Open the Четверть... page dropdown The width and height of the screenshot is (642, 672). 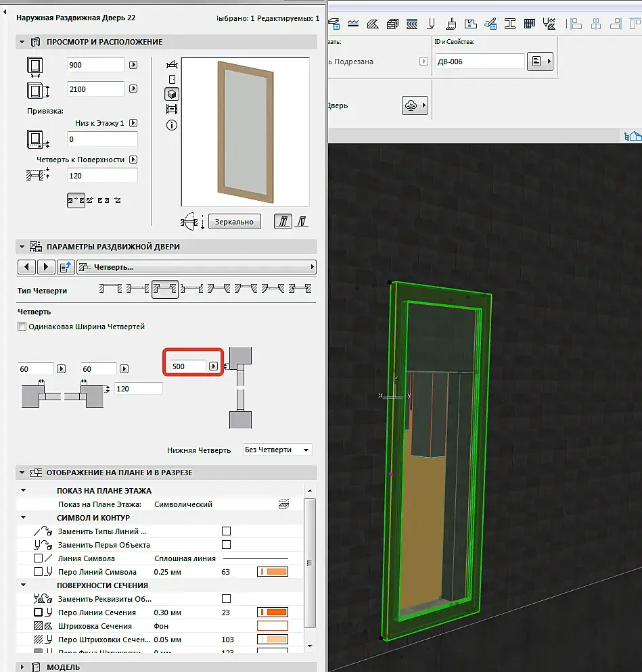(x=196, y=267)
